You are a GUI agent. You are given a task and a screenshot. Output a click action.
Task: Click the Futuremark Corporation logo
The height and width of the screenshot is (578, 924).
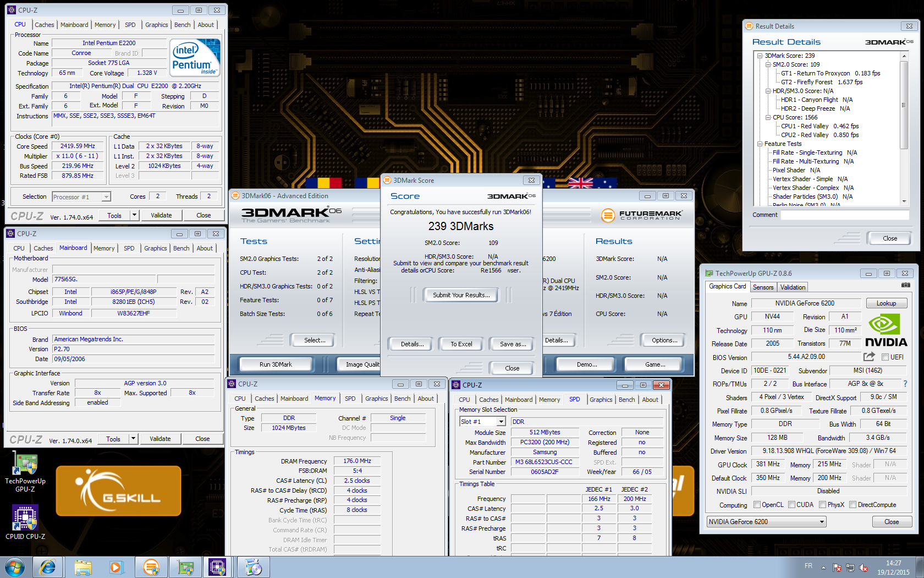click(x=641, y=215)
